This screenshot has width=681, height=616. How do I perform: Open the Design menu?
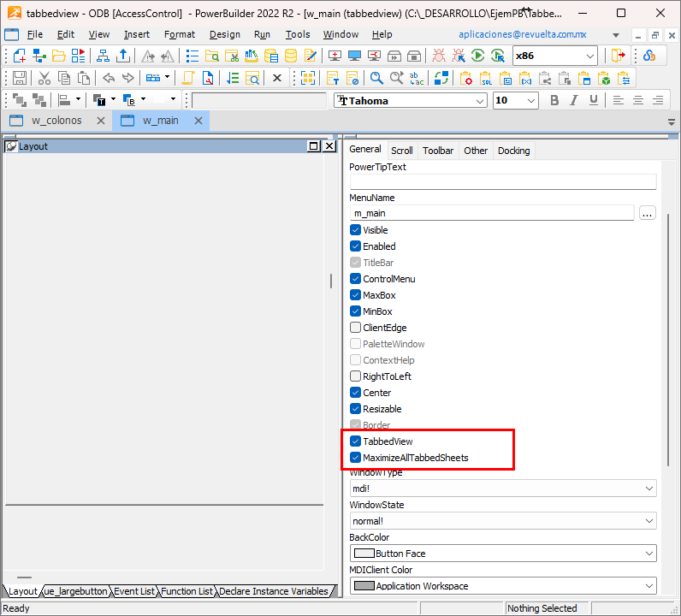pyautogui.click(x=224, y=34)
